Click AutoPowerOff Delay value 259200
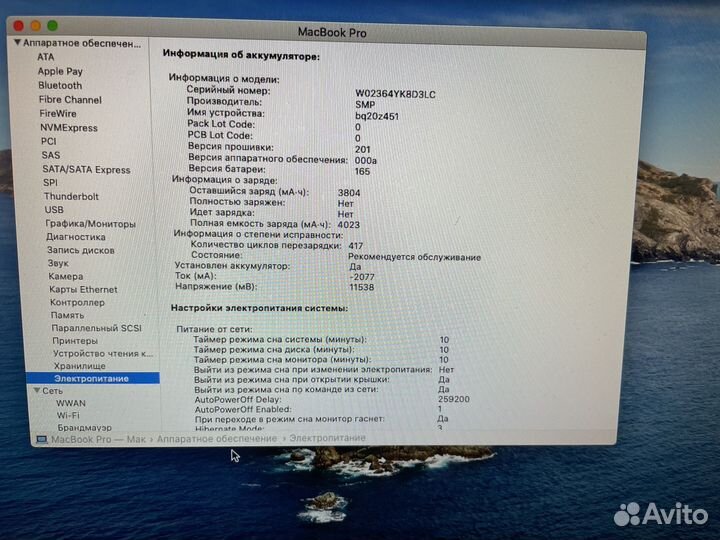720x540 pixels. coord(454,399)
